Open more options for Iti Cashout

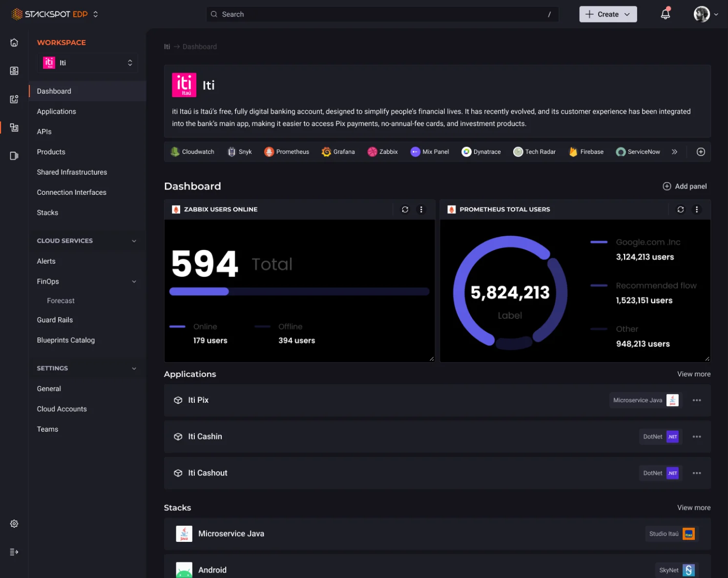697,473
